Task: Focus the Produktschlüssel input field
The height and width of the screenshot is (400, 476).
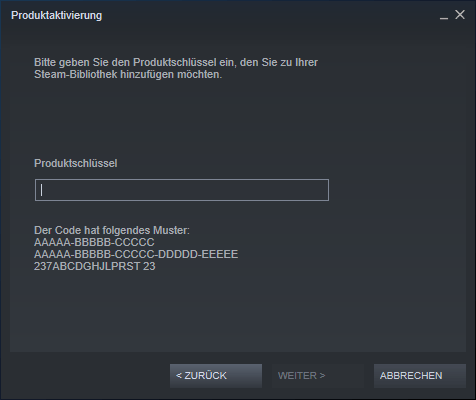Action: [182, 190]
